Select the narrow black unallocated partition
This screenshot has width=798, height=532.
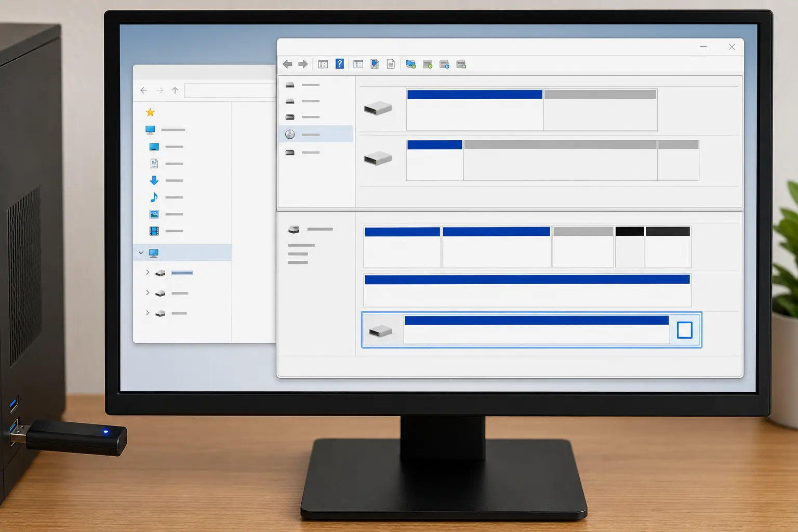tap(630, 247)
